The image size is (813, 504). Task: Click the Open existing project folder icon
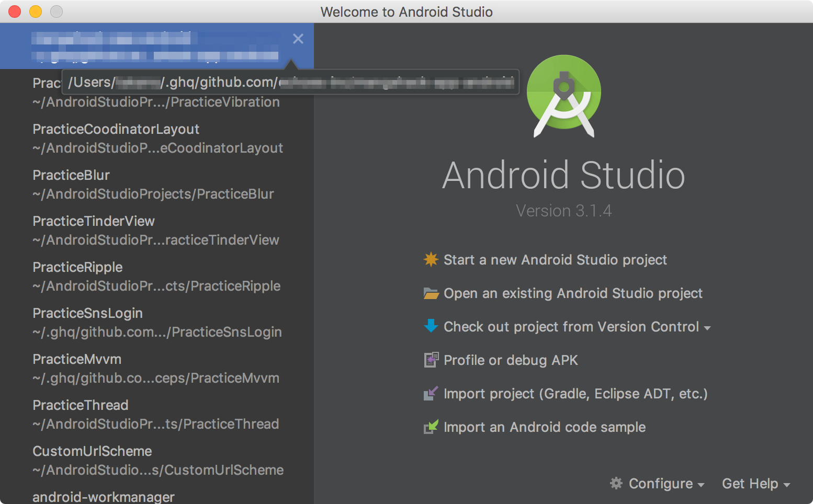[x=431, y=293]
